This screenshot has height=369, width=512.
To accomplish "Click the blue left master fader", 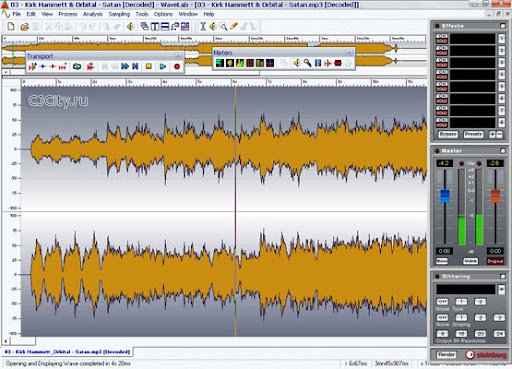I will click(445, 196).
